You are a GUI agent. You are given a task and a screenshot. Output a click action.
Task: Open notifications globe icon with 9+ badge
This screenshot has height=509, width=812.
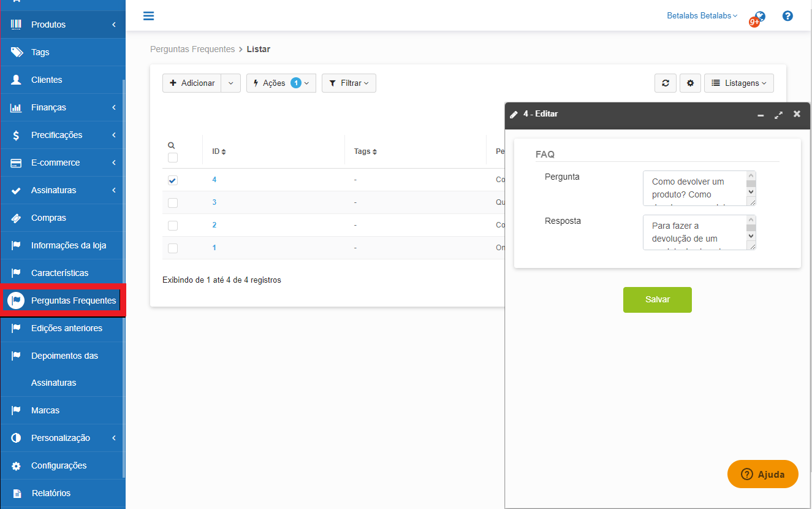click(x=759, y=17)
